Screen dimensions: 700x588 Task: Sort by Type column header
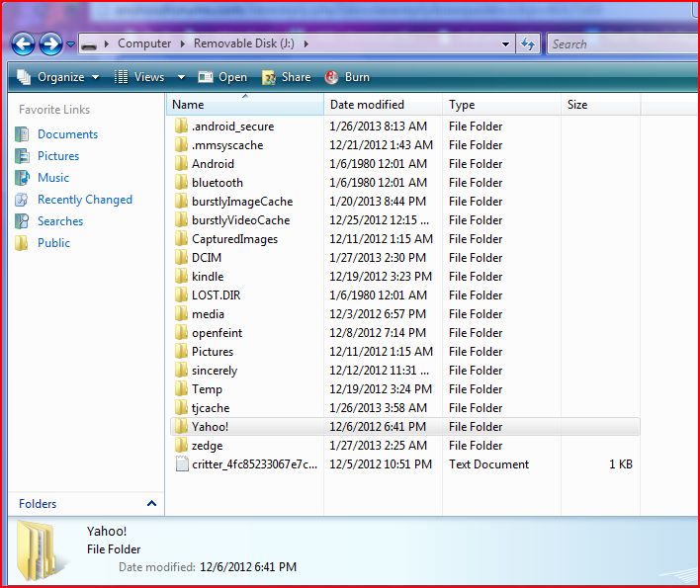(502, 105)
